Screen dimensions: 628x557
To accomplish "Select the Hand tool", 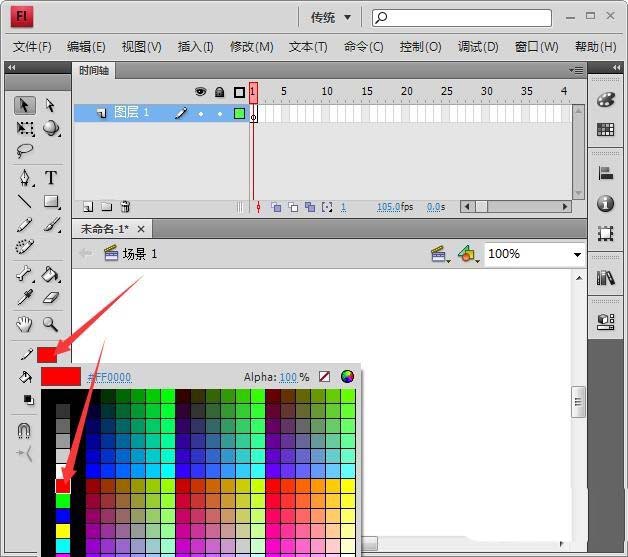I will [24, 324].
